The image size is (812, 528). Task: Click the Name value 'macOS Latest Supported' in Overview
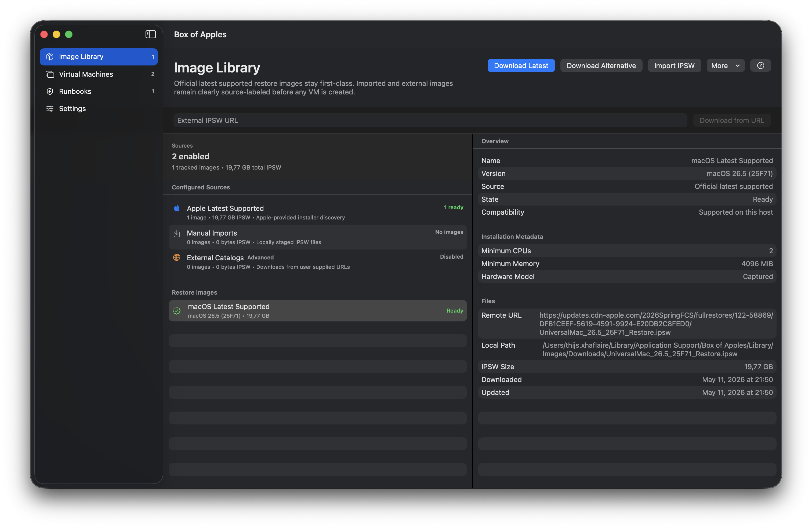point(732,160)
